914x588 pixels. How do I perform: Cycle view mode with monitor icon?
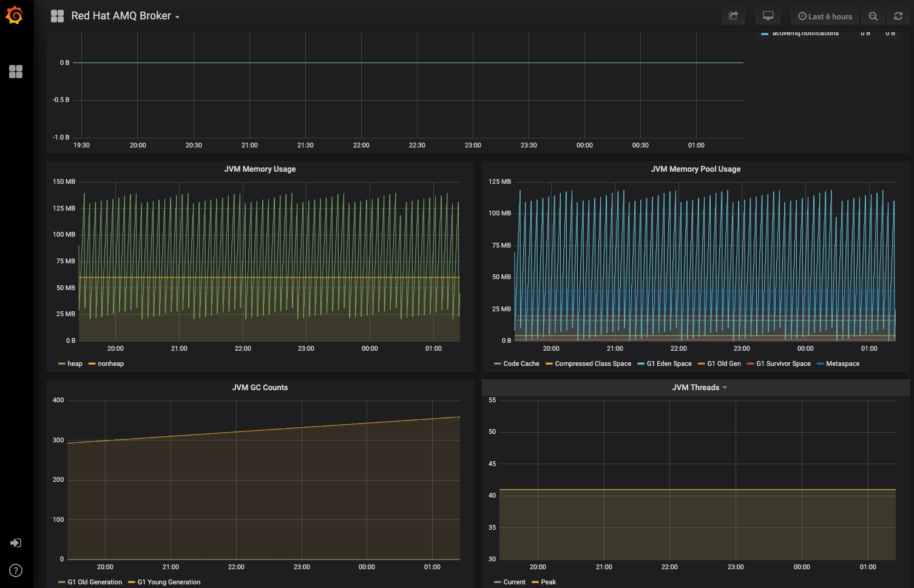tap(768, 16)
